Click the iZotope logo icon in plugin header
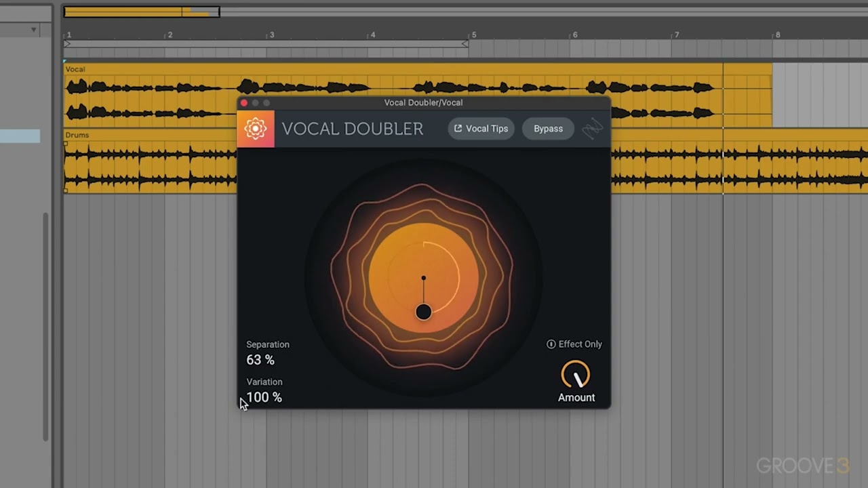 tap(592, 129)
